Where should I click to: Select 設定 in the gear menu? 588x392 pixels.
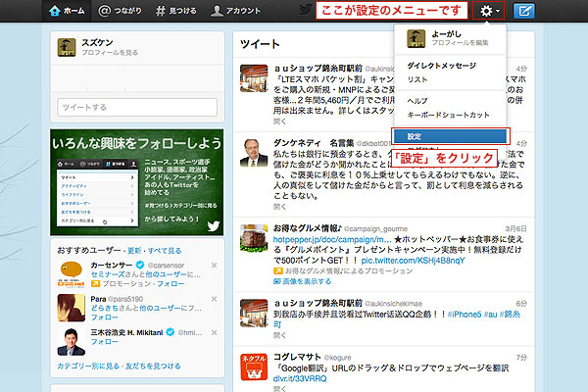(451, 136)
